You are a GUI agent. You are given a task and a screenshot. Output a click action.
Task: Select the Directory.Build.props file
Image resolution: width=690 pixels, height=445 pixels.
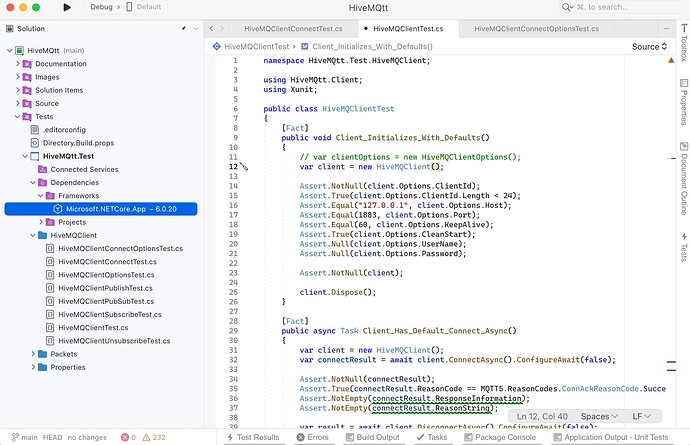(78, 143)
